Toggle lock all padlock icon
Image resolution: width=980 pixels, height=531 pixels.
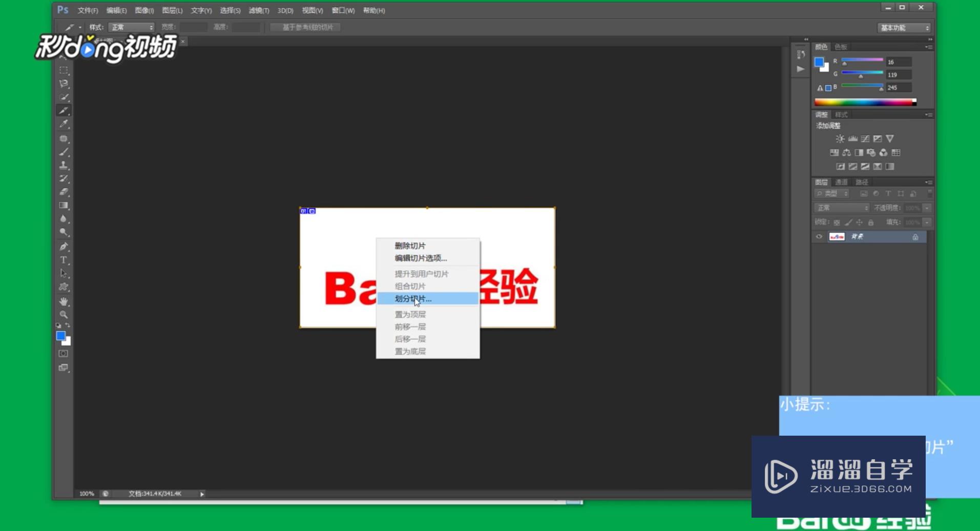pos(871,222)
